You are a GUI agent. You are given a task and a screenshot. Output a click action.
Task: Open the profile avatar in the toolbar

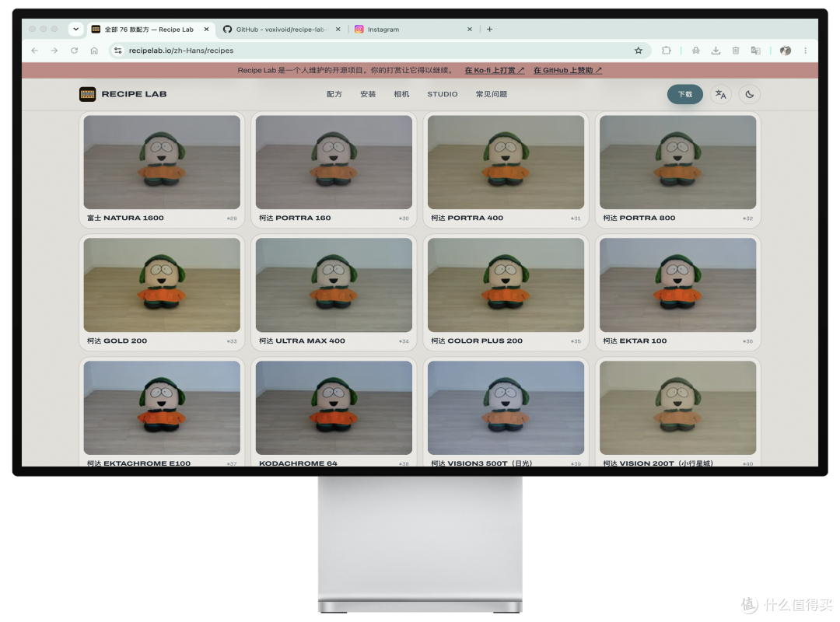[786, 51]
